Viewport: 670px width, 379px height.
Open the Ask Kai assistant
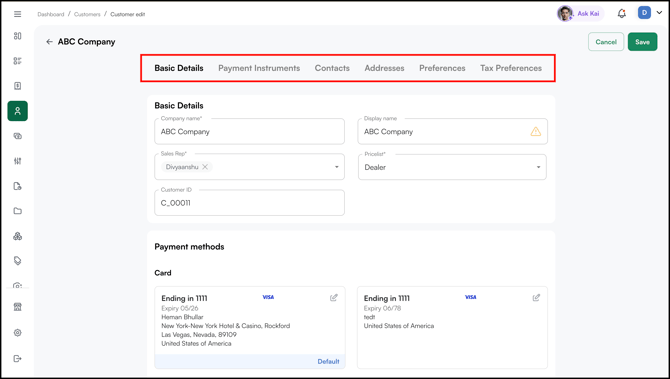(580, 14)
